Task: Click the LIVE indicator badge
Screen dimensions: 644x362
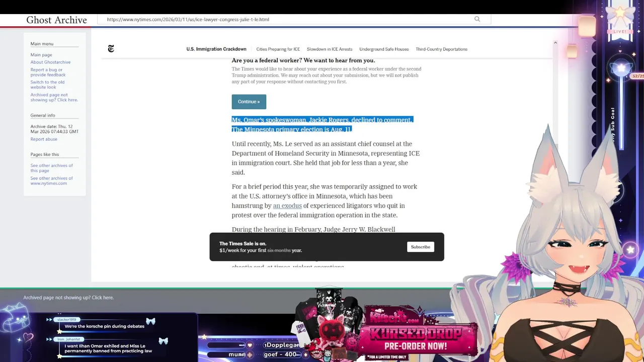Action: point(620,32)
